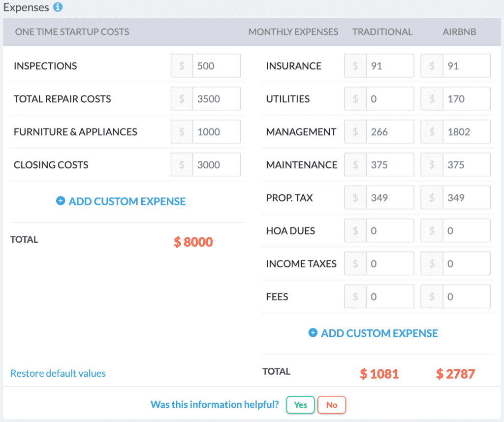Open Add Custom Expense under monthly expenses
504x422 pixels.
pyautogui.click(x=379, y=333)
